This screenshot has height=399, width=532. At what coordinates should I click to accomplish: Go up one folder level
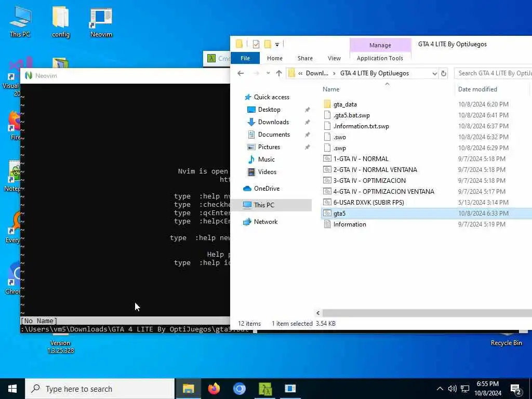pyautogui.click(x=279, y=73)
